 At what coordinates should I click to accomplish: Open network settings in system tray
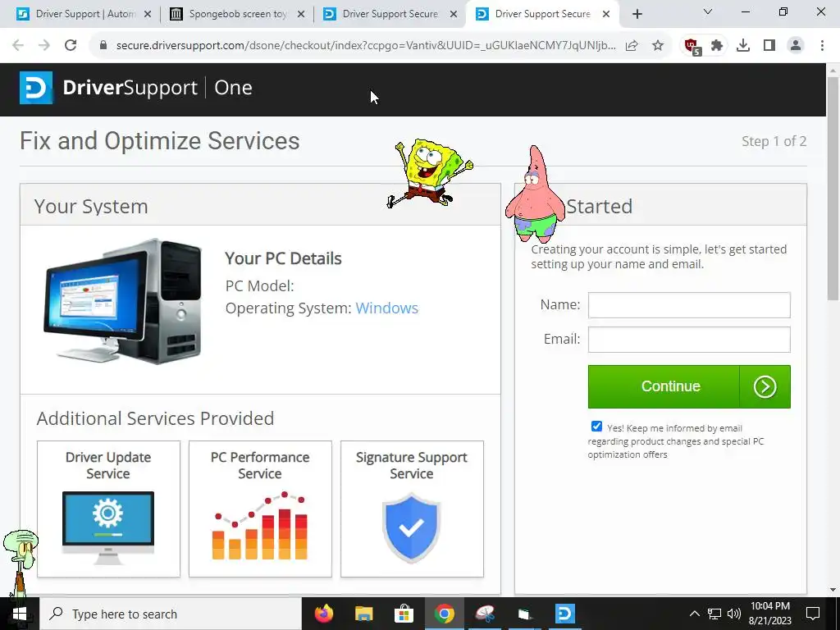click(714, 614)
